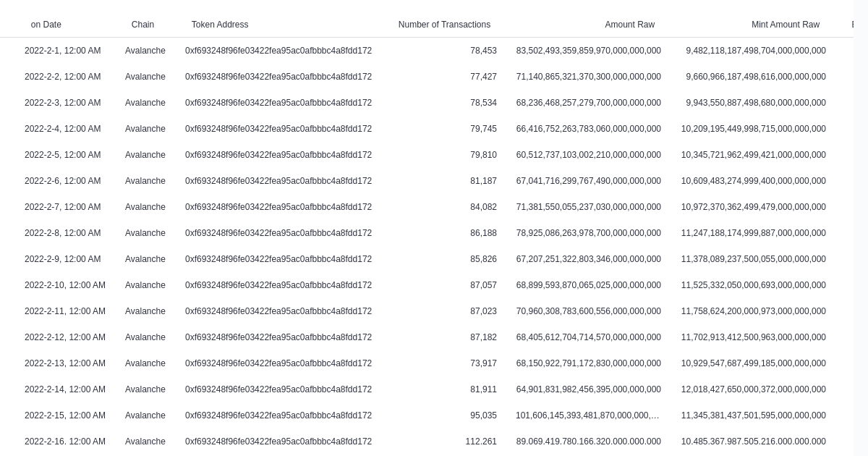The image size is (868, 456).
Task: Click the Amount Raw column header
Action: pyautogui.click(x=629, y=25)
